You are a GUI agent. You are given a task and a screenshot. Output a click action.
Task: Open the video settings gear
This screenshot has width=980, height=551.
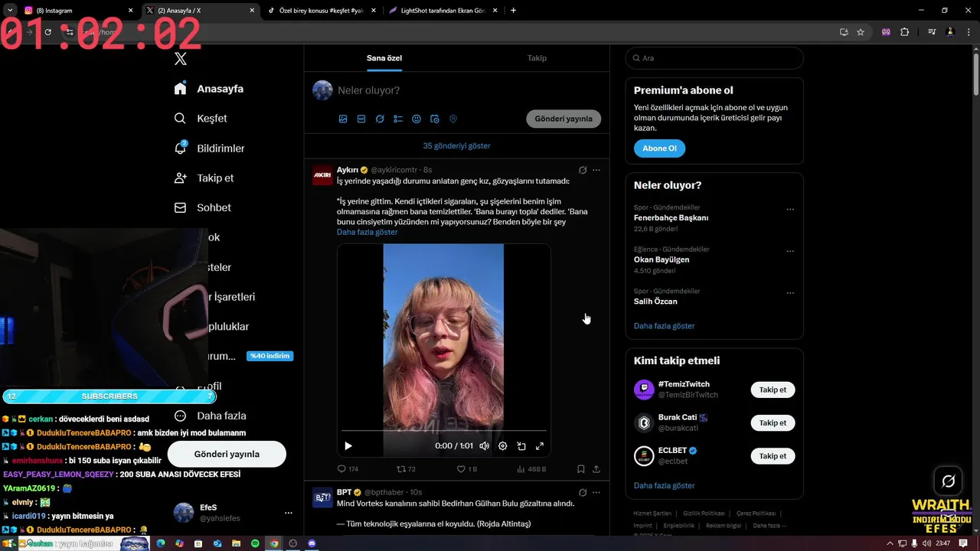coord(502,446)
